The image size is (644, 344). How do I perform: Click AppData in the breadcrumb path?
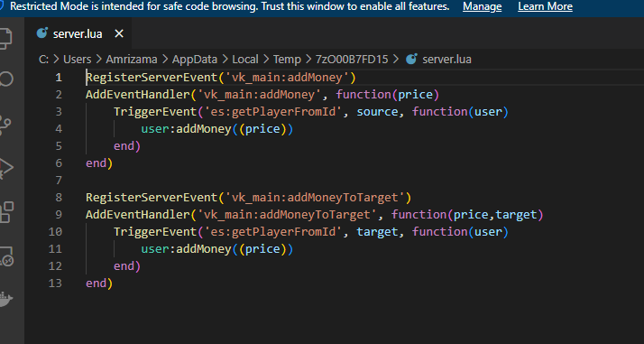195,60
